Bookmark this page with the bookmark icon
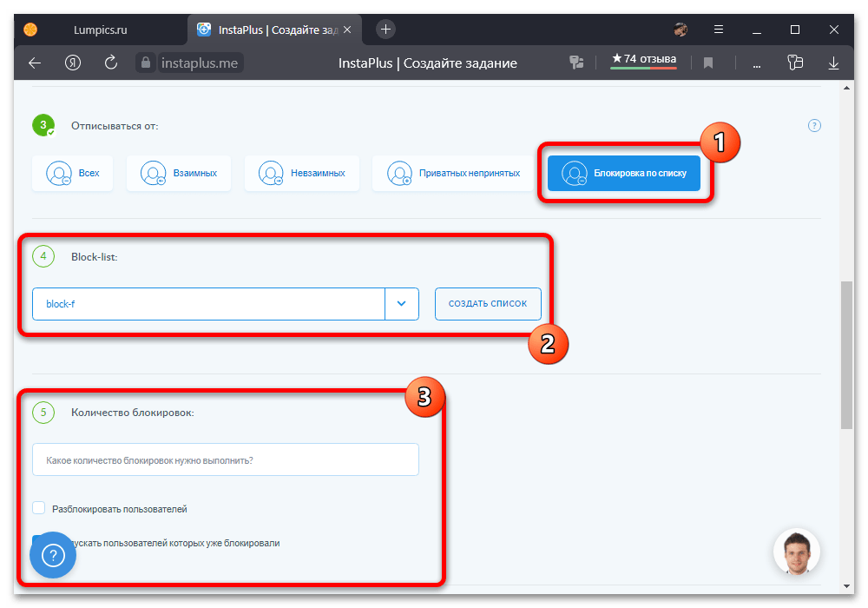The height and width of the screenshot is (608, 868). (708, 63)
